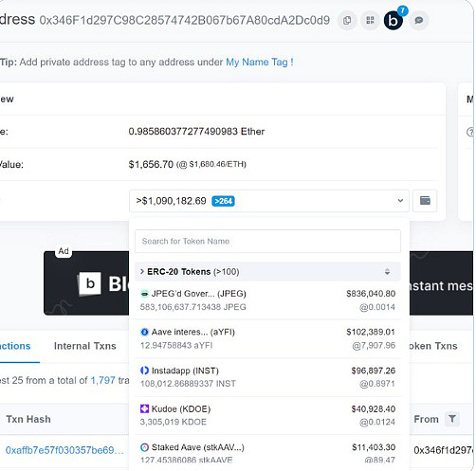Click the Txn Hash column header
Image resolution: width=476 pixels, height=471 pixels.
(28, 419)
